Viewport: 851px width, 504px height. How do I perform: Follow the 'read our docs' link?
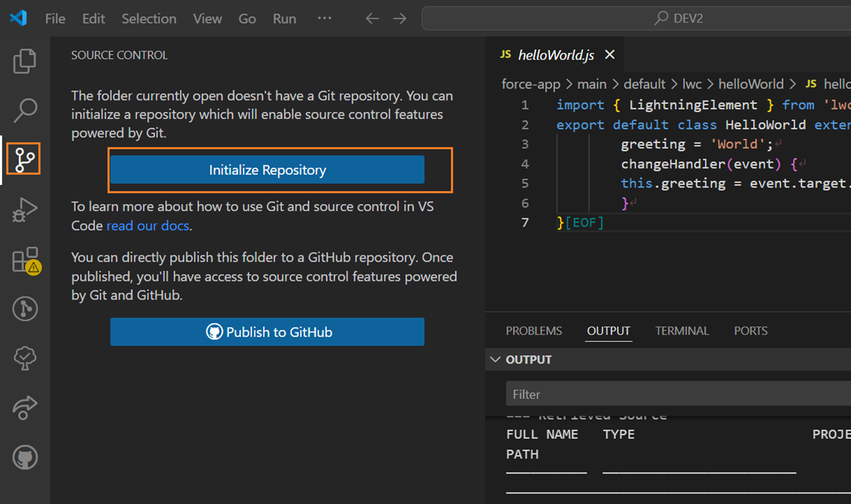(147, 226)
